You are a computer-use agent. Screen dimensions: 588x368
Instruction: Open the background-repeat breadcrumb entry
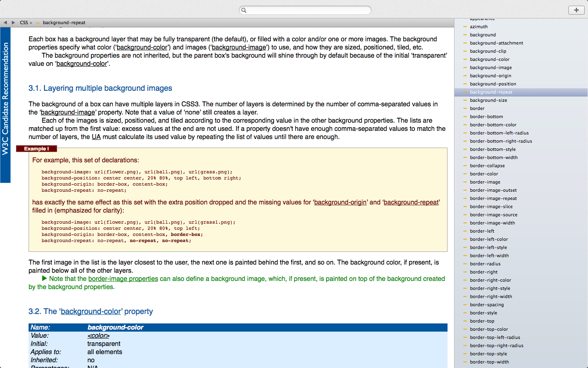point(64,22)
